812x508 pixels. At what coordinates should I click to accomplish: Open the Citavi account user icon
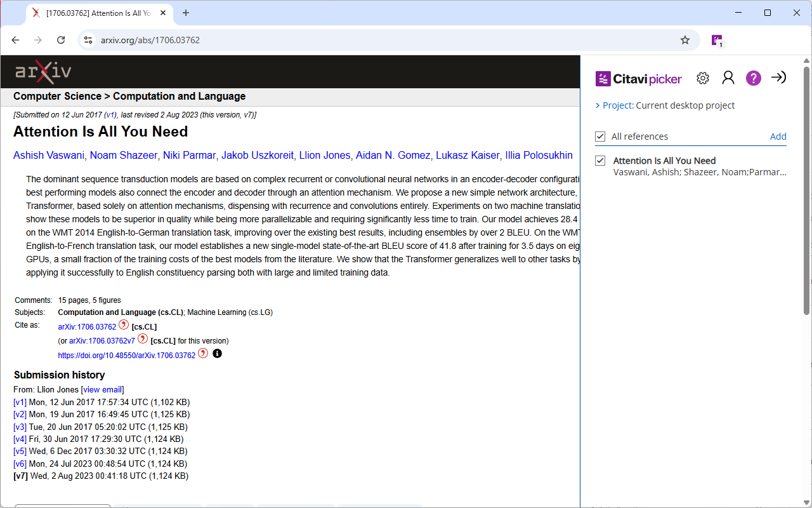click(728, 78)
